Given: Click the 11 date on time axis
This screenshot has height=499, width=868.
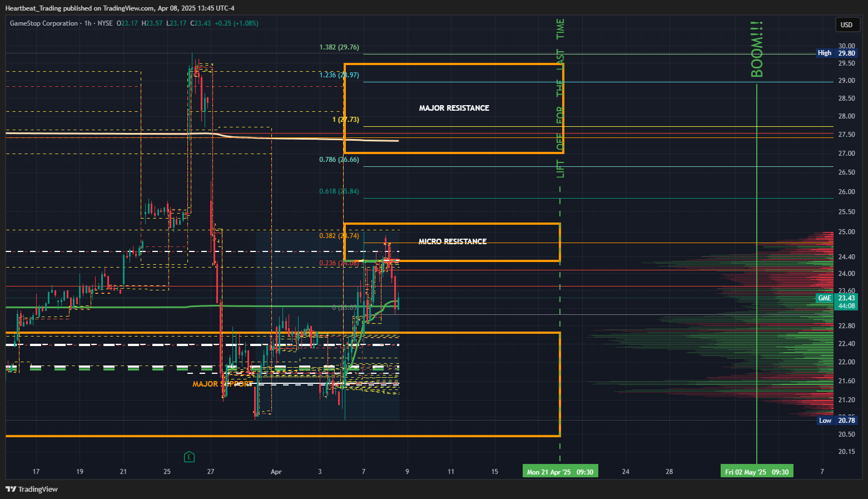Looking at the screenshot, I should pyautogui.click(x=451, y=472).
